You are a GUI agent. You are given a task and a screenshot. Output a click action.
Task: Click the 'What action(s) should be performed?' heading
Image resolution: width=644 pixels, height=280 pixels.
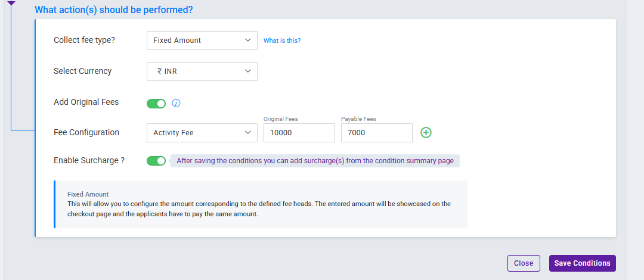coord(114,10)
